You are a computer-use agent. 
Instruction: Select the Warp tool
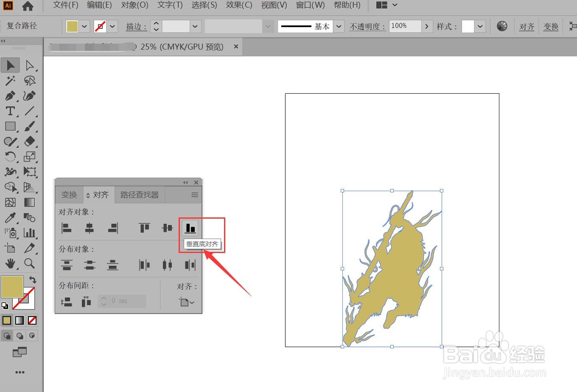(10, 172)
